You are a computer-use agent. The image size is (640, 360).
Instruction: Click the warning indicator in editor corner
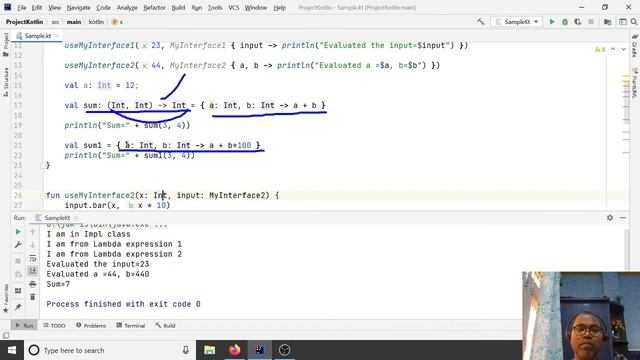point(600,49)
